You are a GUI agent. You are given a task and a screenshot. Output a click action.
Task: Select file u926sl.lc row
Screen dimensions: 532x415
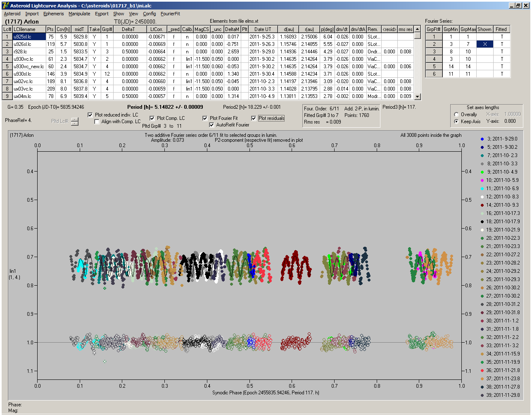(x=29, y=44)
